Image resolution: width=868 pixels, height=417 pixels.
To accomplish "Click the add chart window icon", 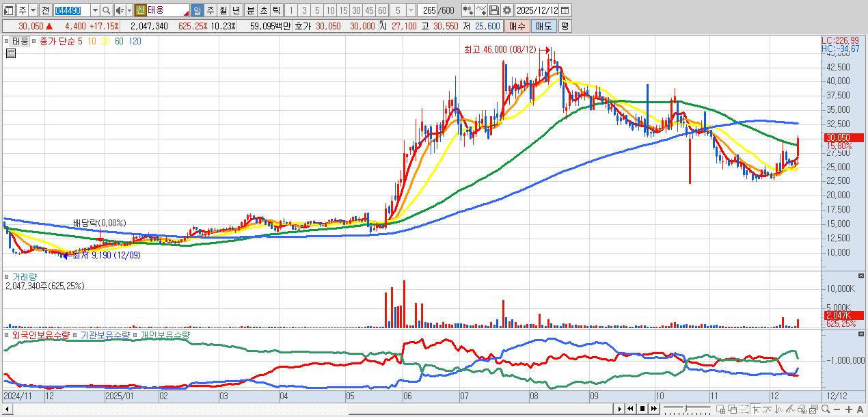I will [720, 409].
